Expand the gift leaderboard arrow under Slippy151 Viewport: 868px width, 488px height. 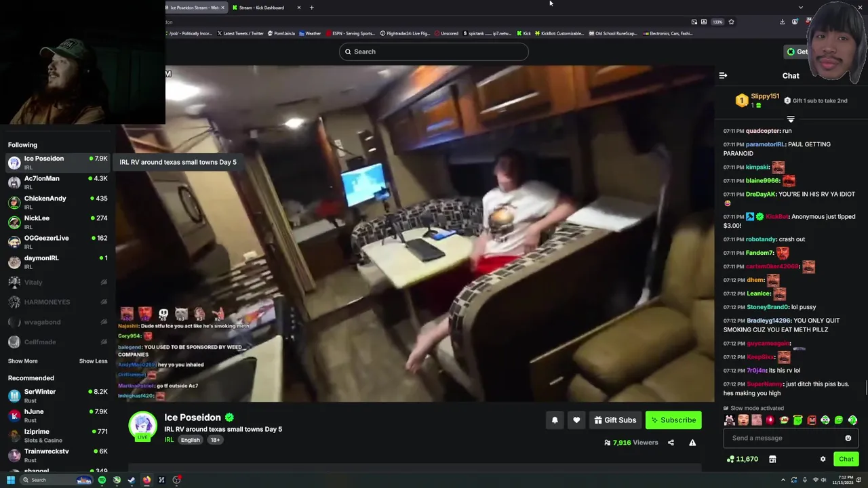coord(791,119)
